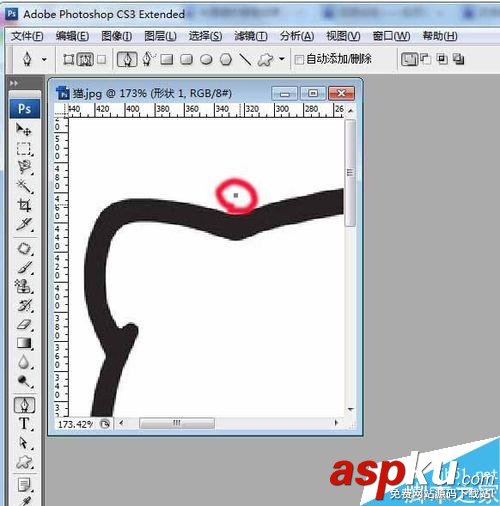The height and width of the screenshot is (506, 500).
Task: Choose Custom Shape in options bar
Action: pyautogui.click(x=266, y=60)
